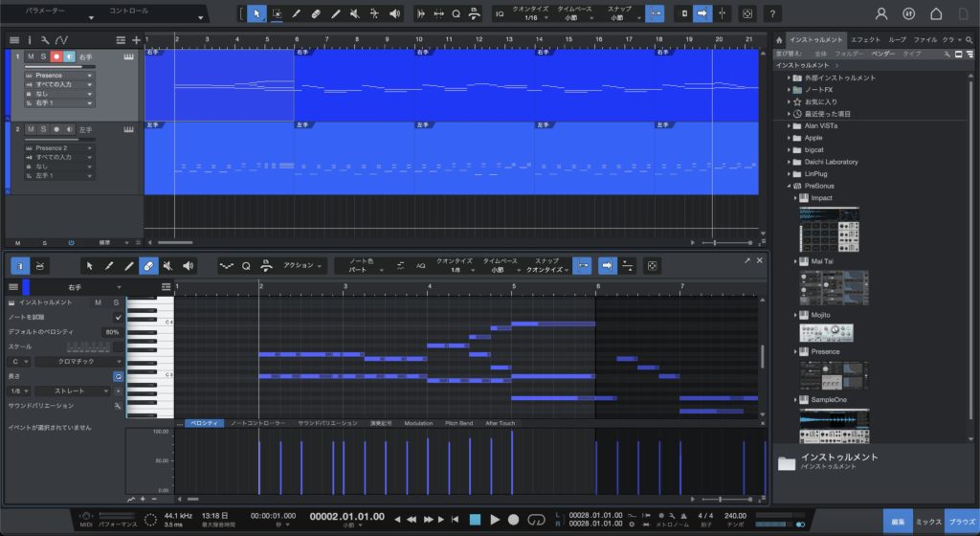This screenshot has height=536, width=980.
Task: Add a new track with the plus icon
Action: [x=136, y=40]
